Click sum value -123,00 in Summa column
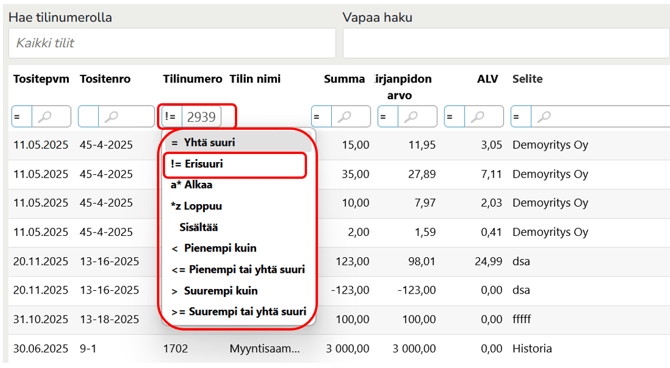Viewport: 670px width, 368px height. tap(350, 291)
